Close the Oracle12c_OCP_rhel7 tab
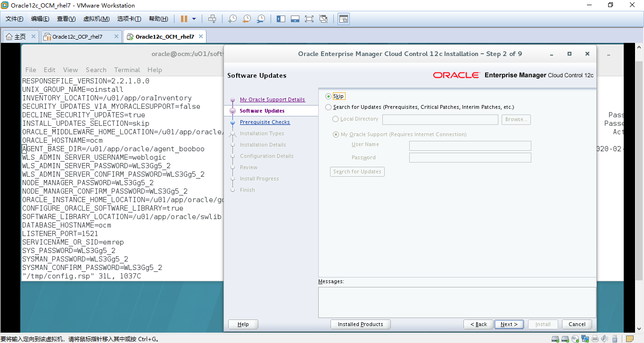Screen dimensions: 644x343 116,36
